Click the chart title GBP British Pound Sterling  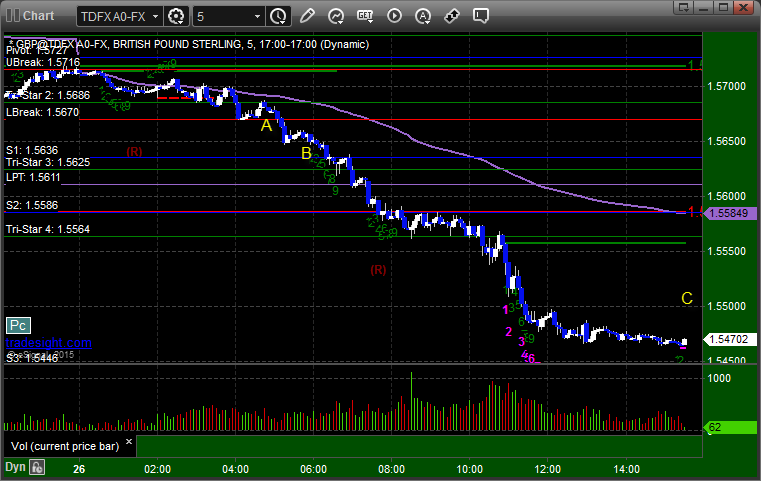[188, 44]
